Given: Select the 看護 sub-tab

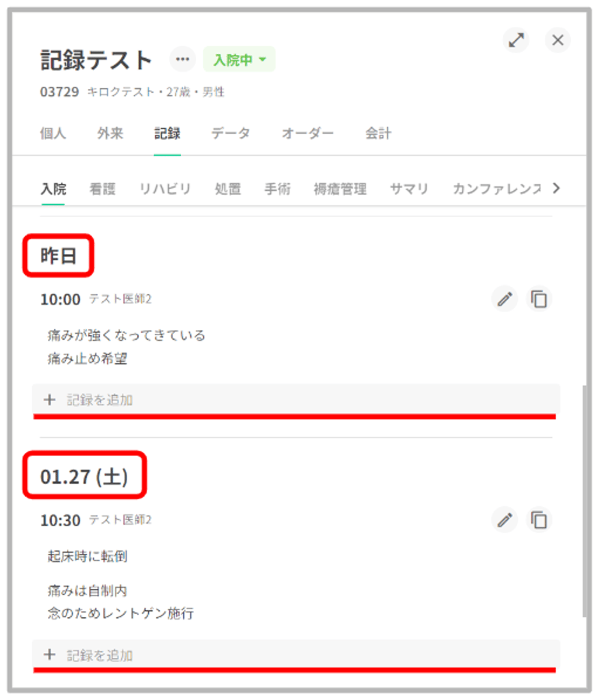Looking at the screenshot, I should tap(102, 189).
